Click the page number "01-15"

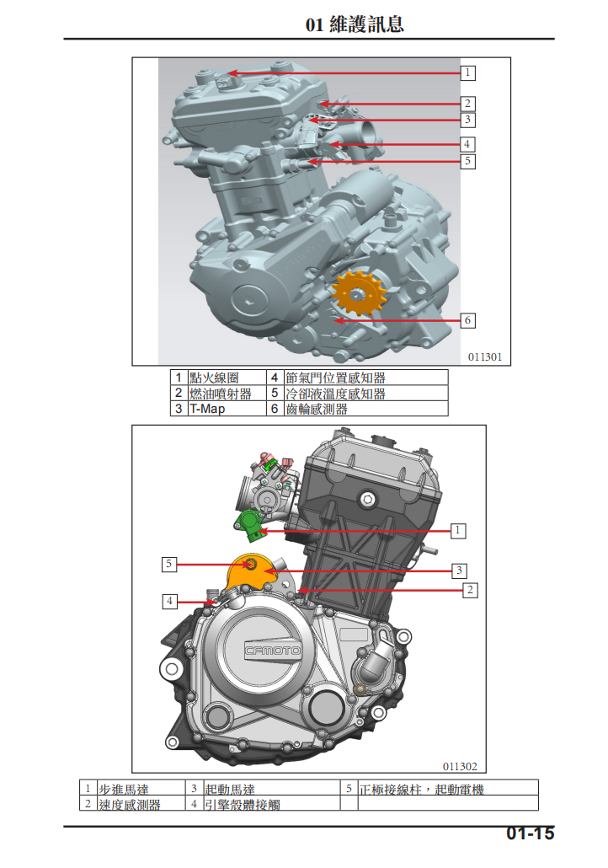coord(530,833)
